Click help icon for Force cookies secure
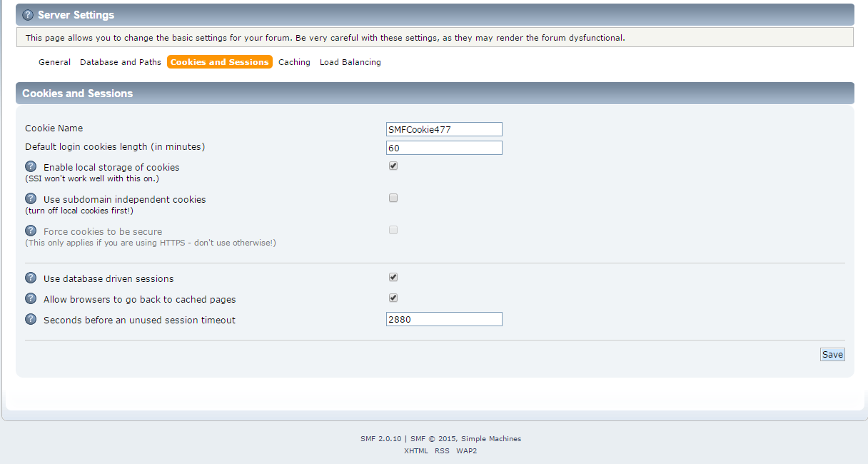 (x=31, y=231)
